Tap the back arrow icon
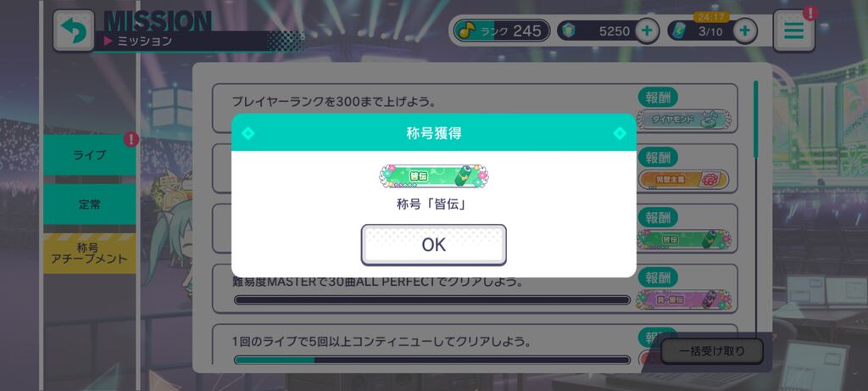This screenshot has height=391, width=868. coord(74,31)
